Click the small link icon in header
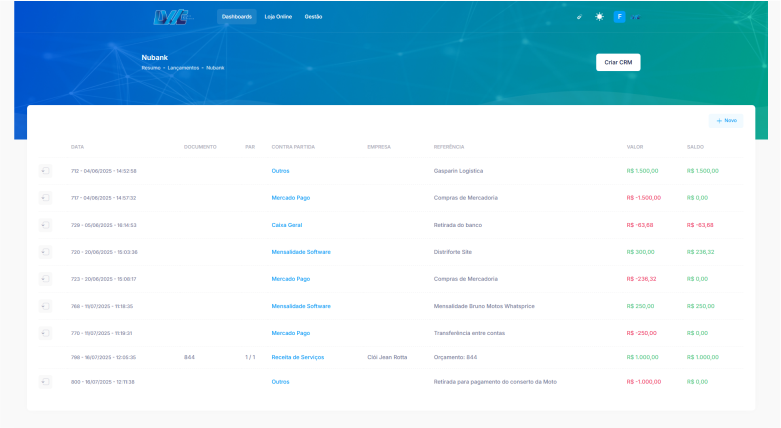 click(580, 17)
